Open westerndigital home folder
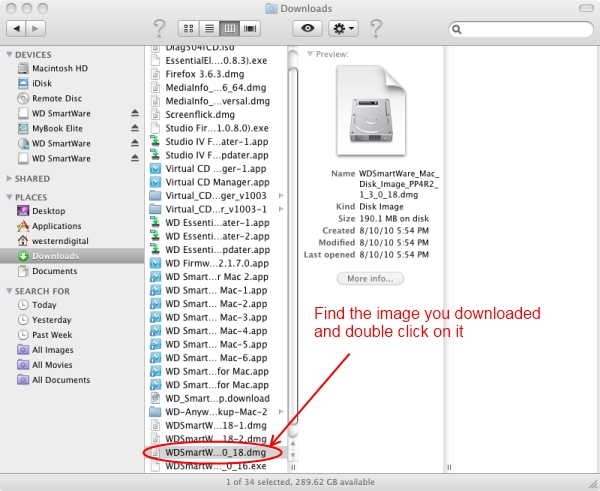This screenshot has height=491, width=600. pos(53,241)
